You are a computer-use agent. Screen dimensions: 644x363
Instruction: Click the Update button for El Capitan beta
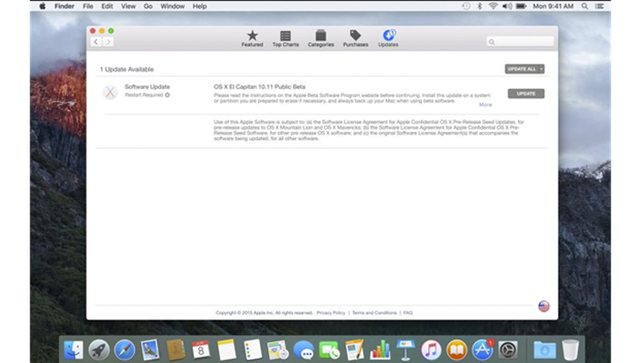coord(526,94)
